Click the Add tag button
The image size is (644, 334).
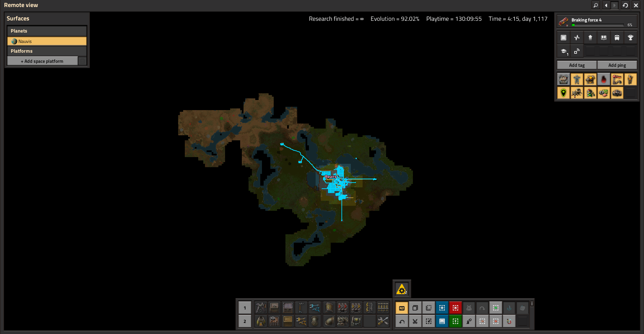tap(577, 65)
